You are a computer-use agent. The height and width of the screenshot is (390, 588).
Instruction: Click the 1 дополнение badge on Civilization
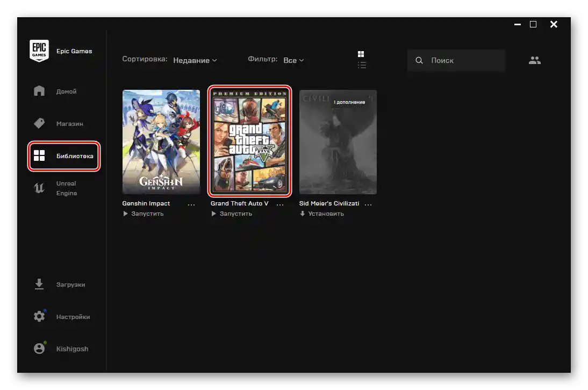(x=349, y=102)
